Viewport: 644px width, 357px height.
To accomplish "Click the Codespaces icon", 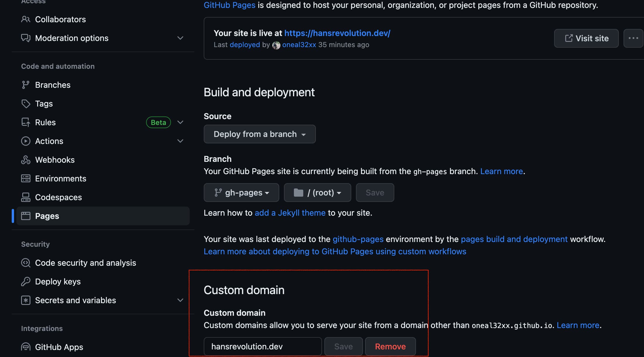I will click(26, 197).
